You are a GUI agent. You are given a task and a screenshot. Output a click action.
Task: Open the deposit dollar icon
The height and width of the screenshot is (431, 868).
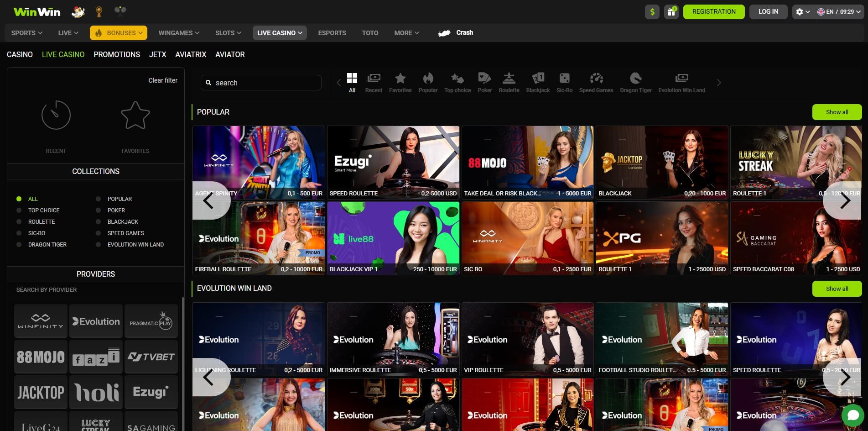click(x=651, y=11)
